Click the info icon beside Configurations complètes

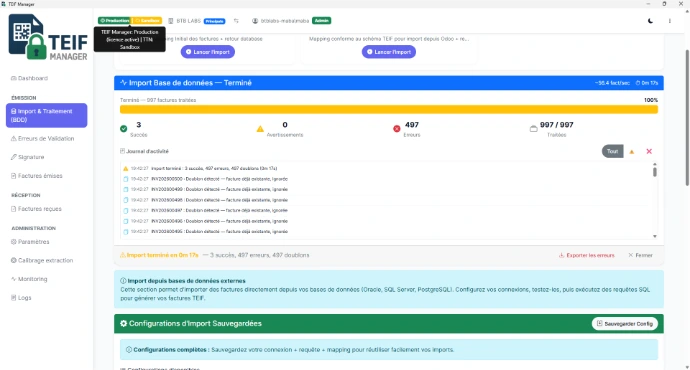tap(129, 350)
